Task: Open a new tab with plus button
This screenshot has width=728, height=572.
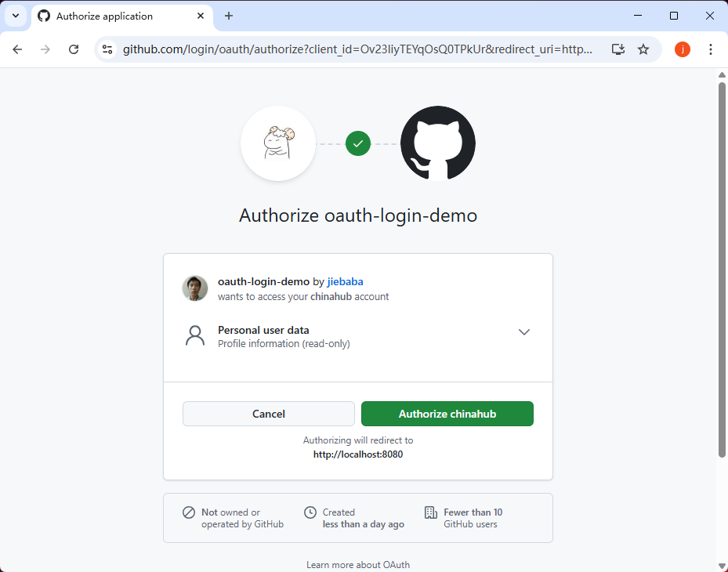Action: [x=229, y=16]
